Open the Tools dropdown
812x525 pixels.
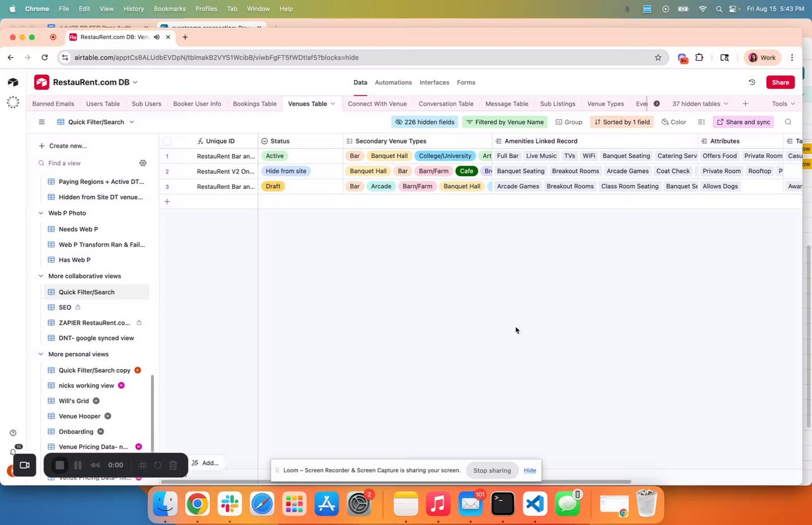point(783,103)
